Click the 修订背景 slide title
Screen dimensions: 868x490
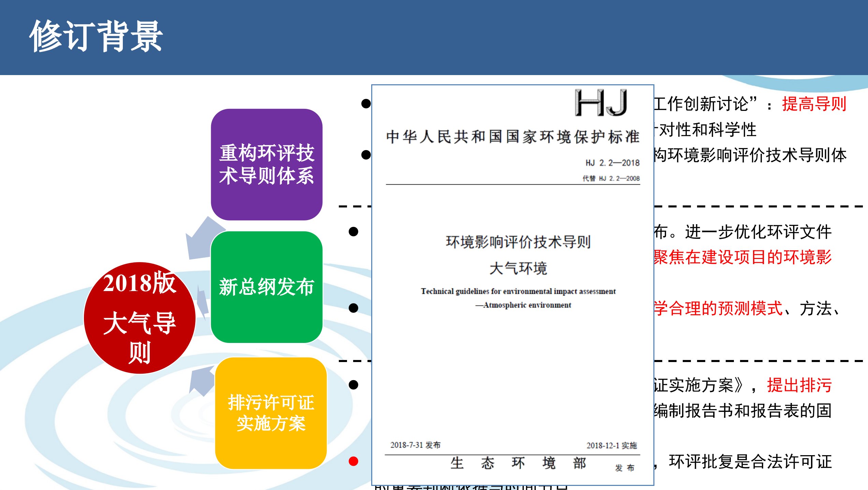click(x=96, y=36)
